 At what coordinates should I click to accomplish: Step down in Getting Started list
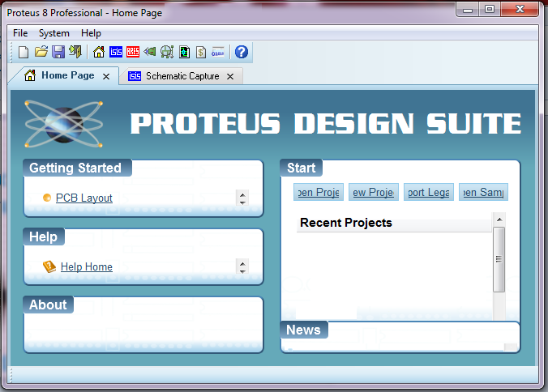(x=242, y=202)
